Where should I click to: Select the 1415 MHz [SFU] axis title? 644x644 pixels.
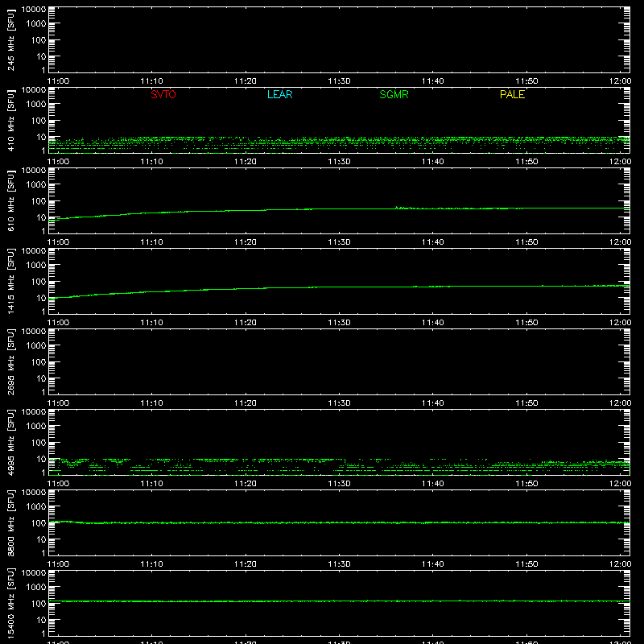click(x=10, y=281)
